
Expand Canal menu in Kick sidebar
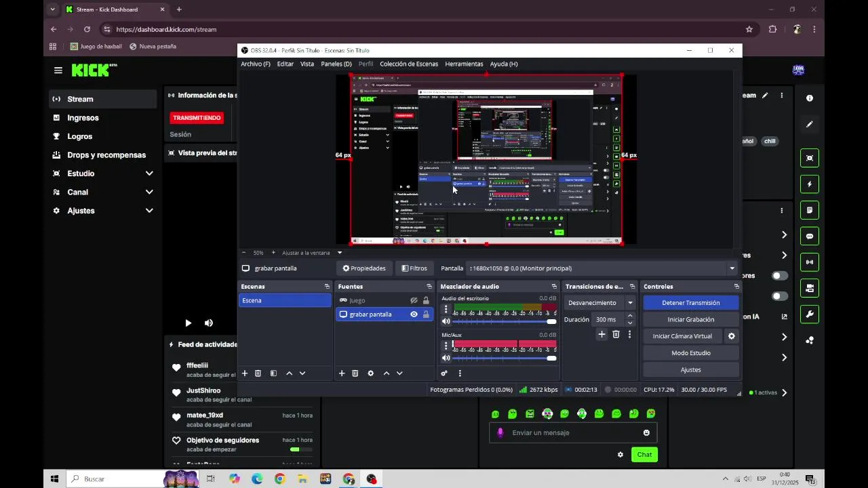coord(149,192)
